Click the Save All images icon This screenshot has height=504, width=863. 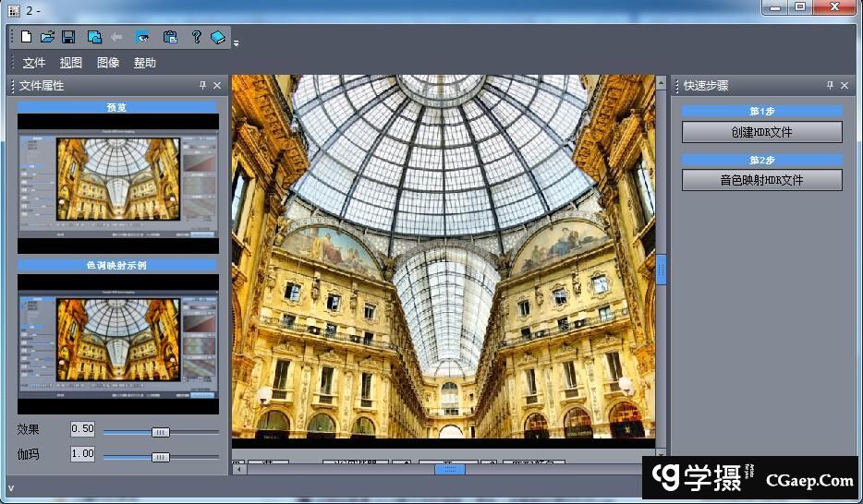[x=94, y=37]
